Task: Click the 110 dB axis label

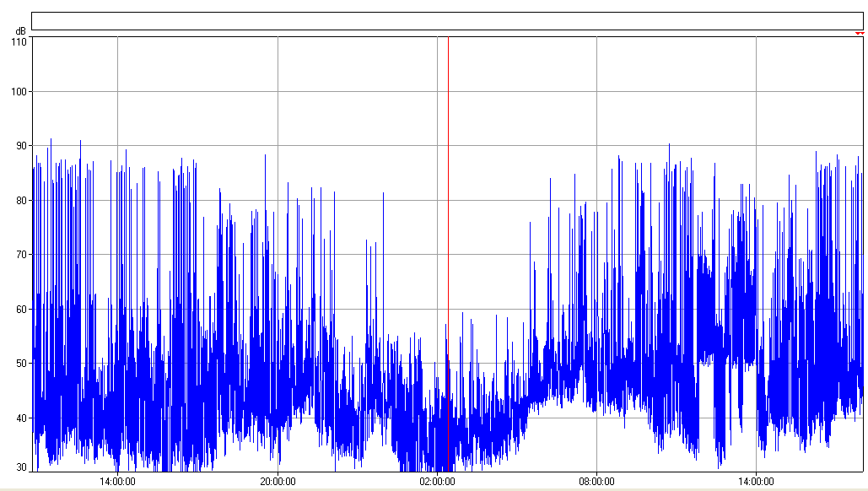Action: (19, 41)
